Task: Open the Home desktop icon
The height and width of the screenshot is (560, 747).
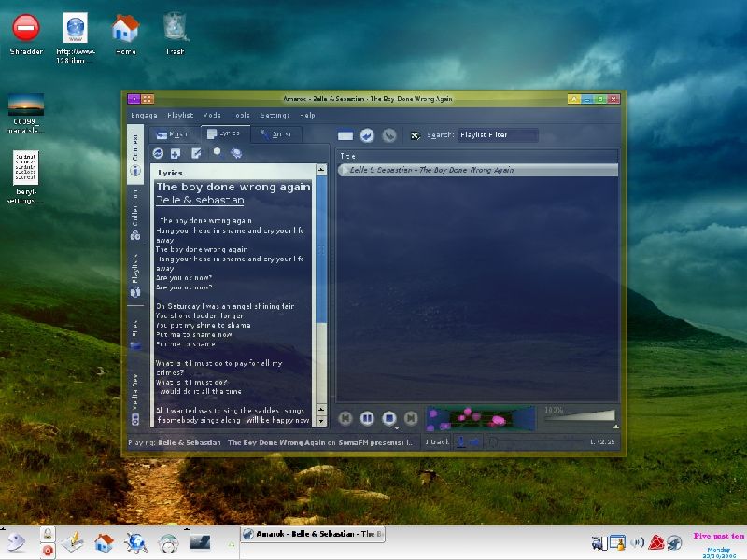Action: coord(125,35)
